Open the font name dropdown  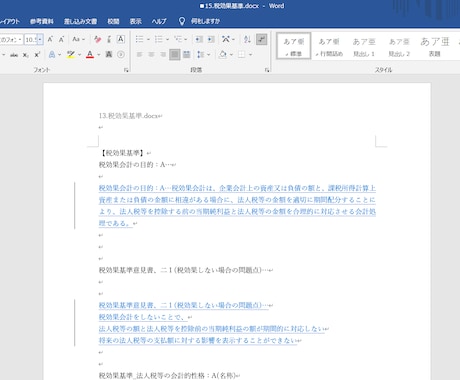tap(20, 40)
